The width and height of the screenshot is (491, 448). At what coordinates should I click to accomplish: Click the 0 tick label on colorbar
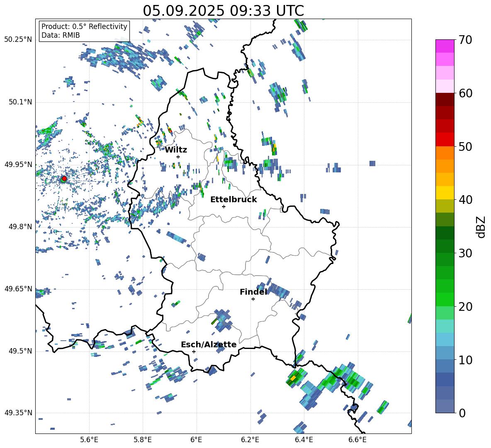tap(462, 413)
